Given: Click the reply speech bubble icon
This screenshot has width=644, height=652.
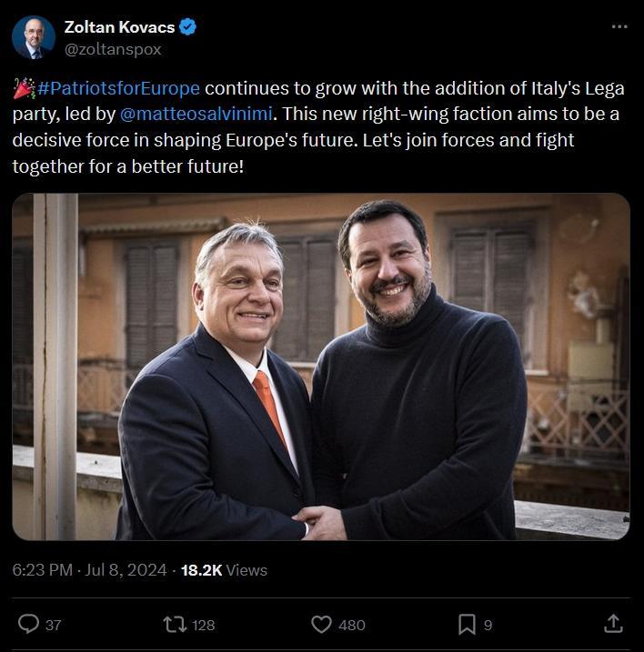Looking at the screenshot, I should pos(29,624).
